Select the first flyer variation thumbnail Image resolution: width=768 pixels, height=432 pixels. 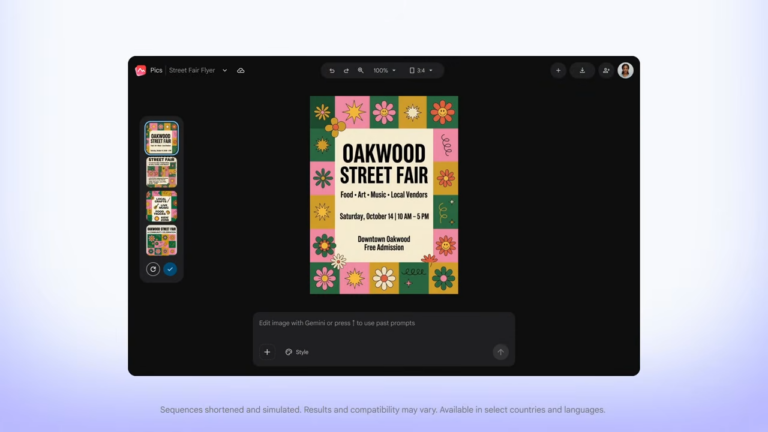(x=162, y=138)
